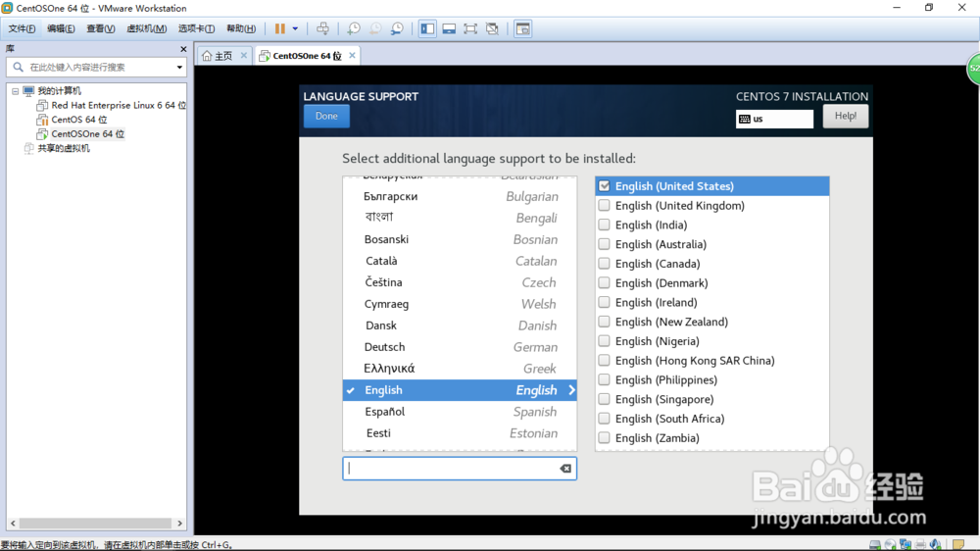980x551 pixels.
Task: Click the home icon on the 主页 tab
Action: 207,56
